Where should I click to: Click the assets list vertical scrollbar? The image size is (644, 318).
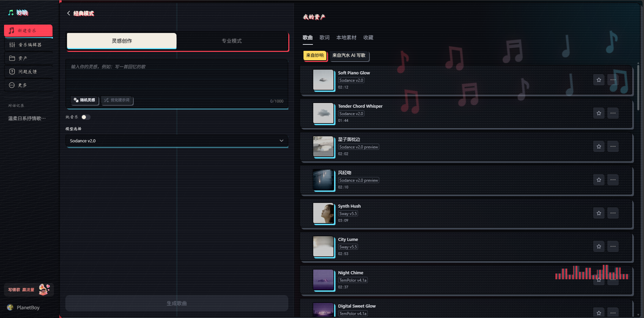pyautogui.click(x=638, y=87)
